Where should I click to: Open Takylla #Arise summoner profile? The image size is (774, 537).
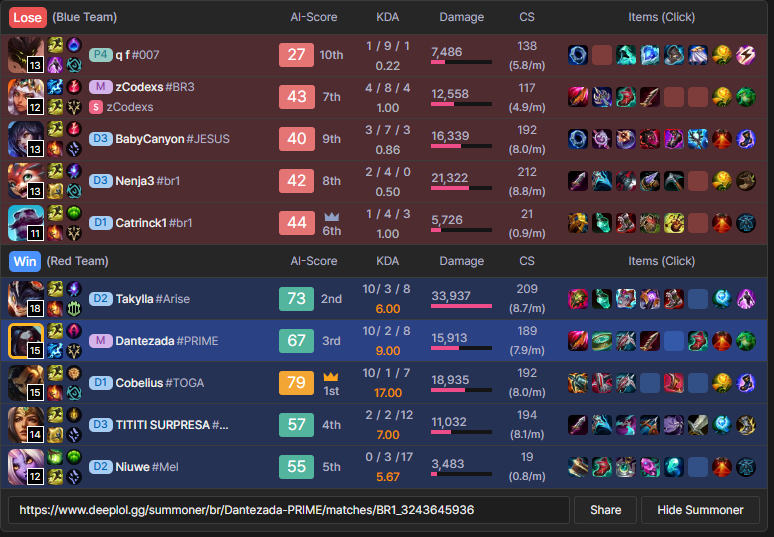click(153, 299)
